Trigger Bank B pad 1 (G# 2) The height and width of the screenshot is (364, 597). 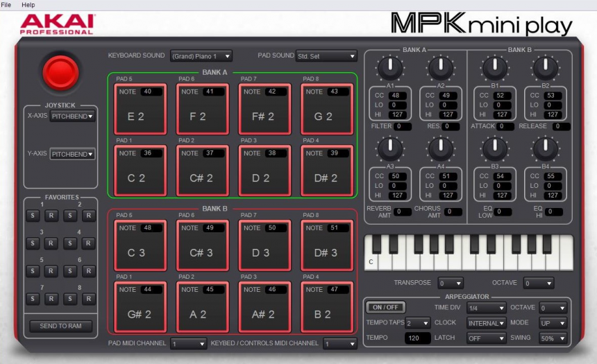click(140, 307)
